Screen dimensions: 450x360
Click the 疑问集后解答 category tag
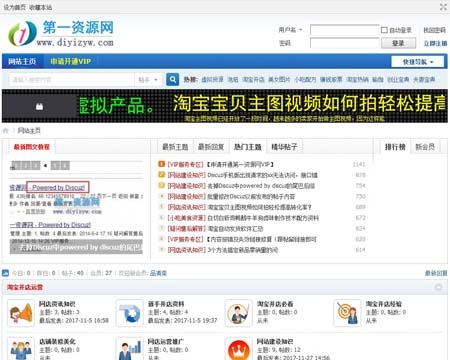point(186,229)
